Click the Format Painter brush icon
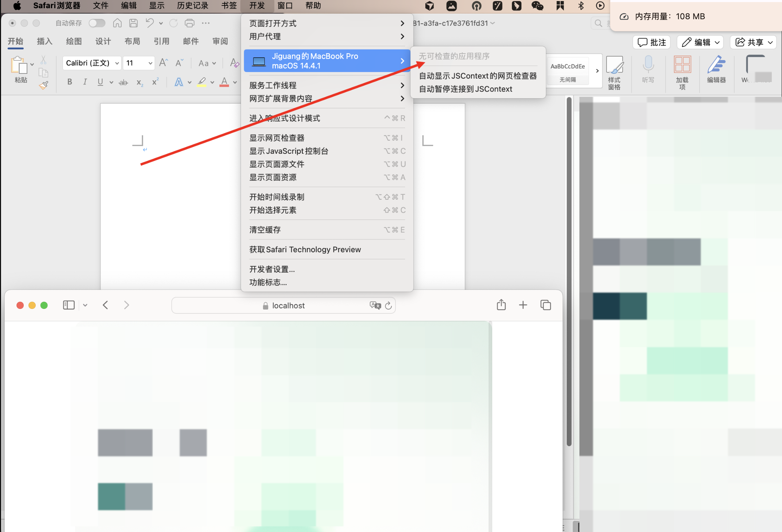This screenshot has height=532, width=782. [44, 85]
